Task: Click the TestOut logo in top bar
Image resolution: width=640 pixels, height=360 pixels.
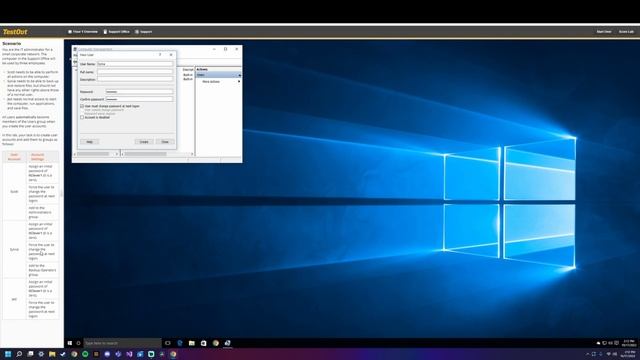Action: click(x=15, y=31)
